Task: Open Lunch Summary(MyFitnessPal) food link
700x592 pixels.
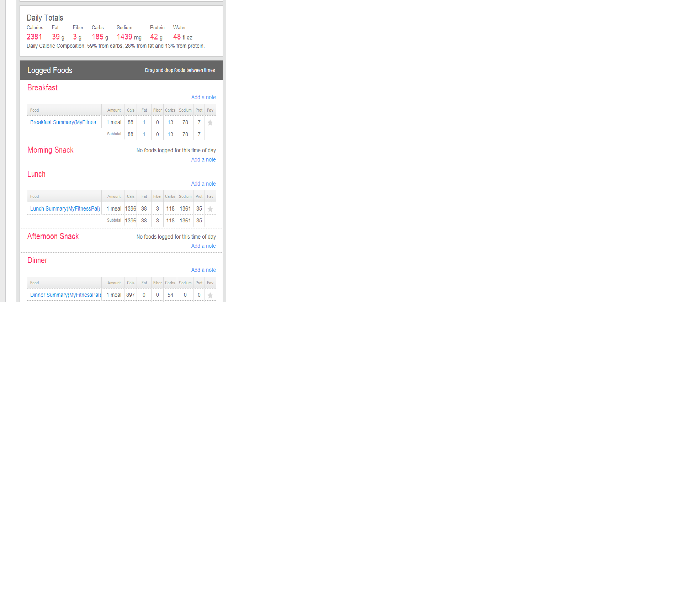Action: coord(65,209)
